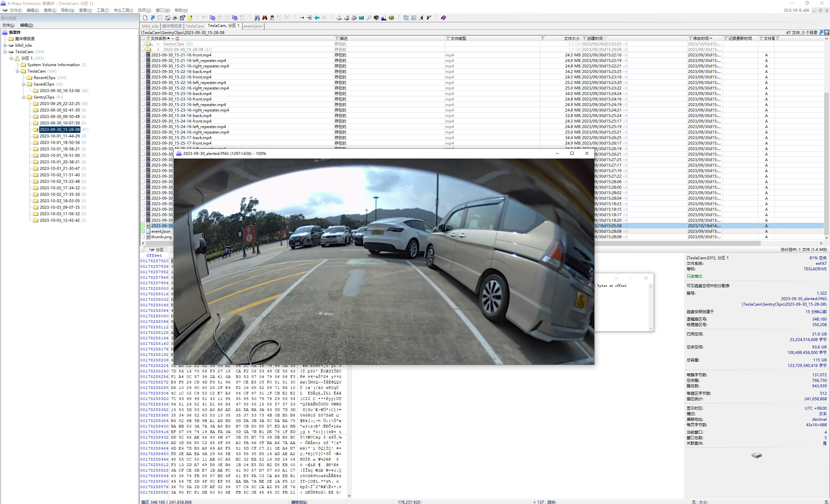Switch to the blk0_sda tab

point(150,26)
